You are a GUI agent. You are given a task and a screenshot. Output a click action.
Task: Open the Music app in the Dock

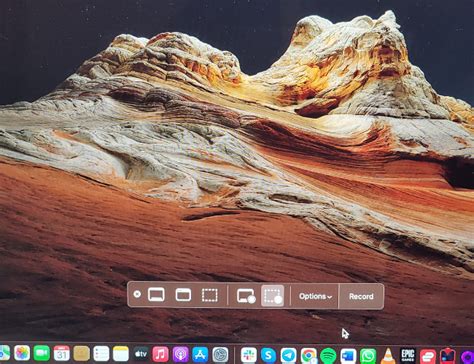click(160, 354)
